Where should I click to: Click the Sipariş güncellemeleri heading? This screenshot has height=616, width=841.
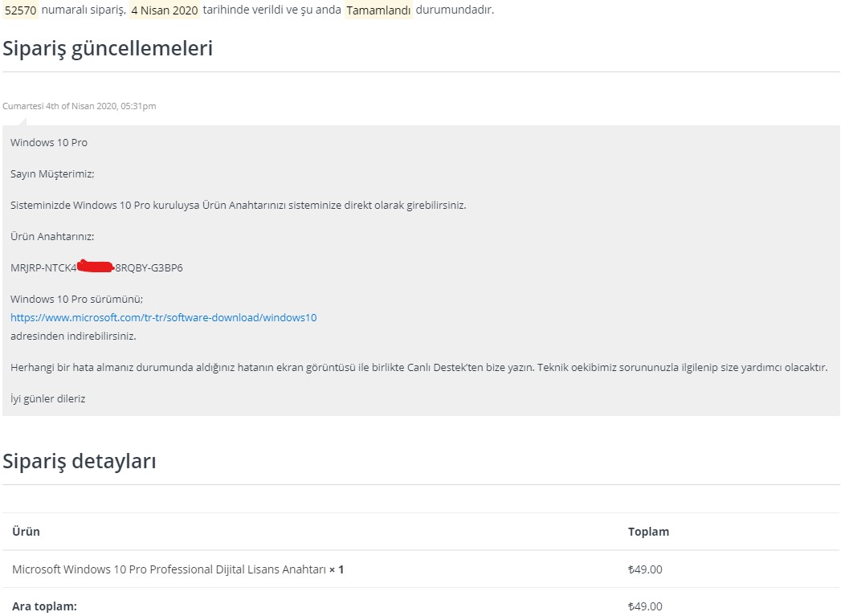(108, 48)
